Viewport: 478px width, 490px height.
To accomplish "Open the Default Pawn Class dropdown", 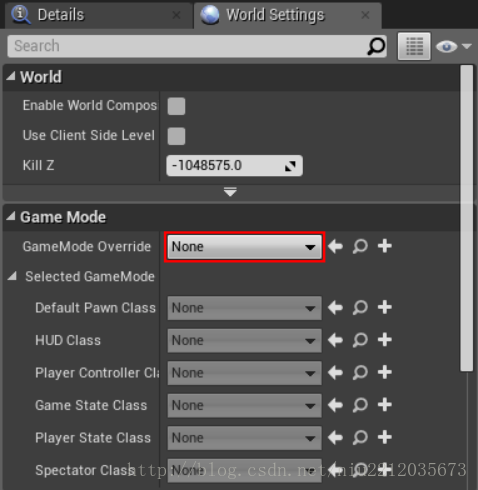I will [x=244, y=308].
